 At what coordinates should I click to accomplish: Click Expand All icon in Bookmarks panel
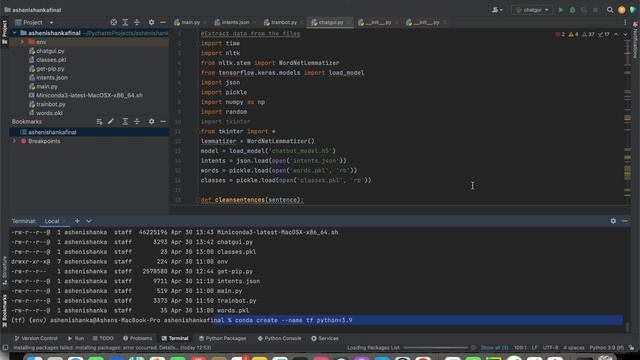(125, 122)
